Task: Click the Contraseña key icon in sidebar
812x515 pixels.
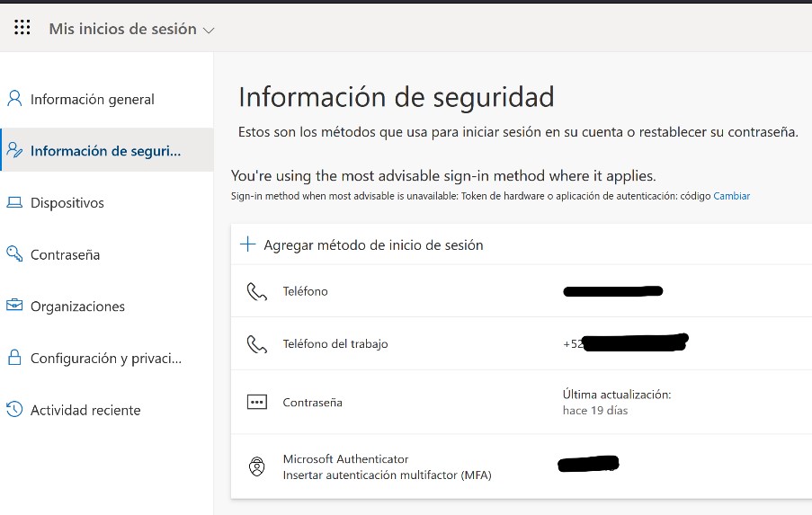Action: coord(14,254)
